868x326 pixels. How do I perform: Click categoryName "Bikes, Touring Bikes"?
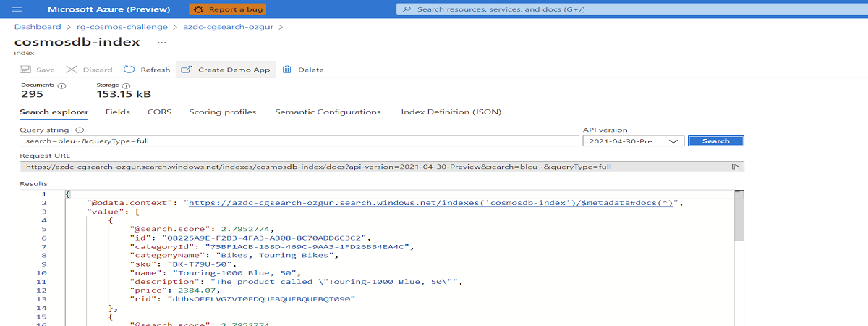[275, 255]
